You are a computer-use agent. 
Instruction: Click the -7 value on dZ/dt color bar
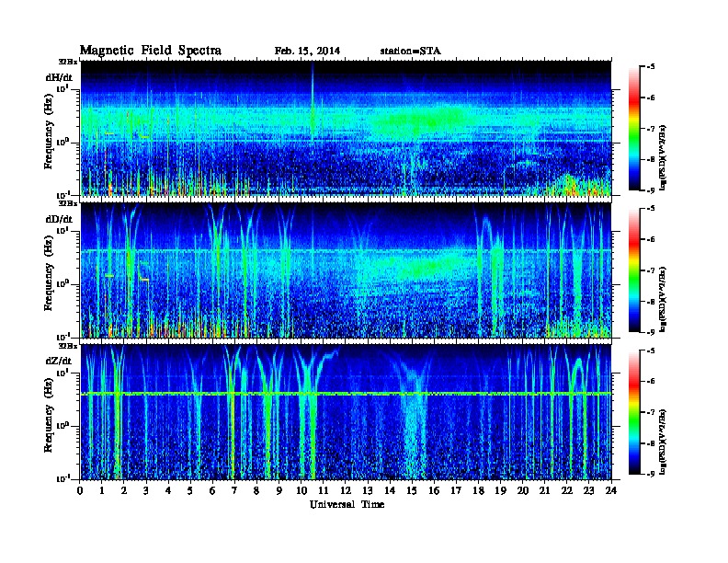pos(651,412)
